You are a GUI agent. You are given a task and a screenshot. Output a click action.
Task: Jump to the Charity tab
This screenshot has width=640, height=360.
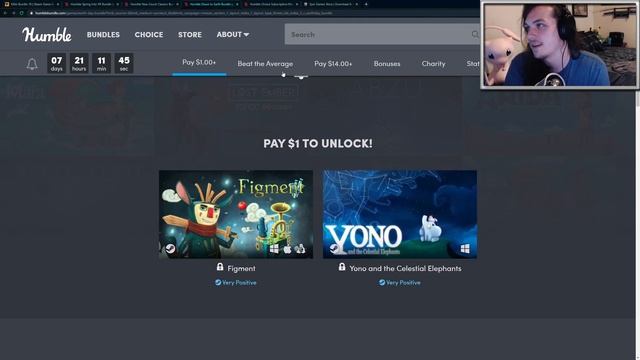(x=433, y=64)
